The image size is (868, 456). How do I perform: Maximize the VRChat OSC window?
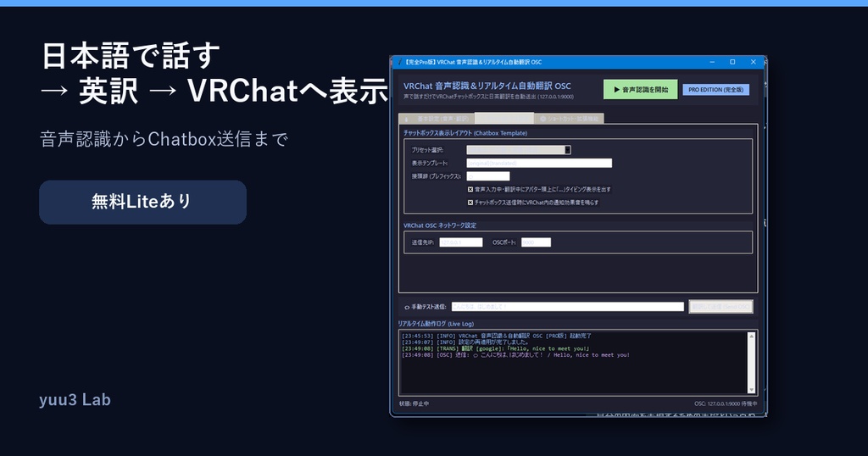point(732,62)
